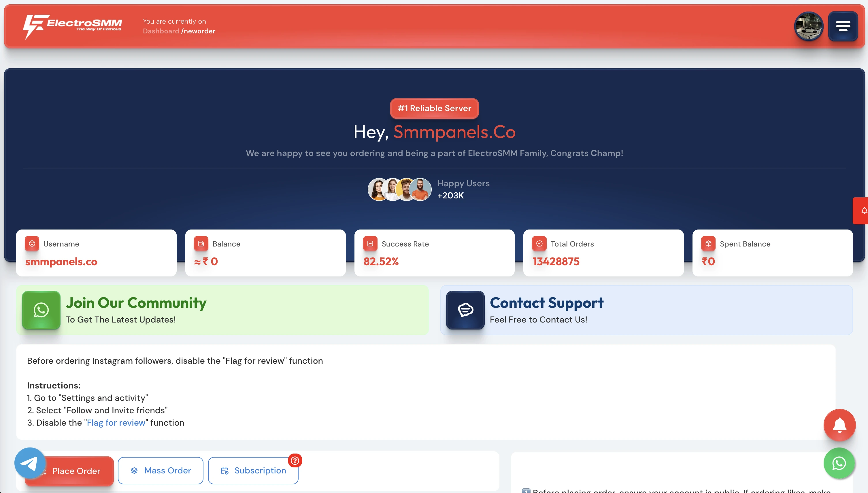This screenshot has height=493, width=868.
Task: Switch to the Subscription tab
Action: [x=253, y=470]
